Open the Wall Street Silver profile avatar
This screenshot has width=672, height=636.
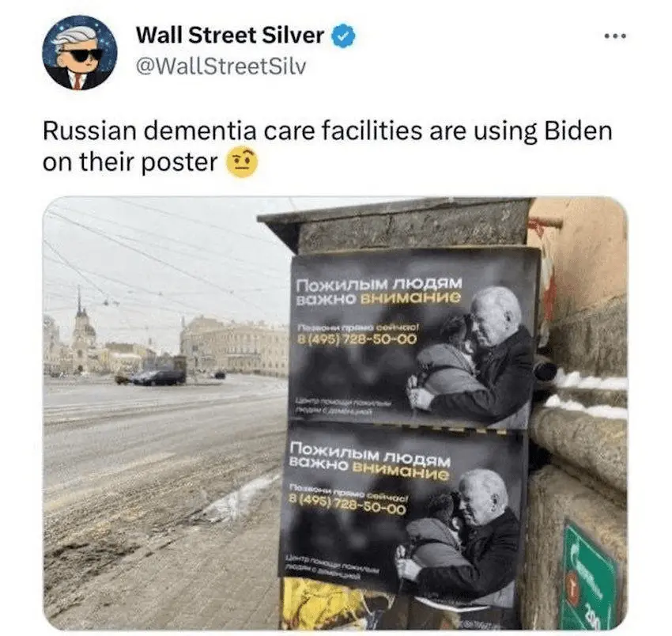[80, 53]
